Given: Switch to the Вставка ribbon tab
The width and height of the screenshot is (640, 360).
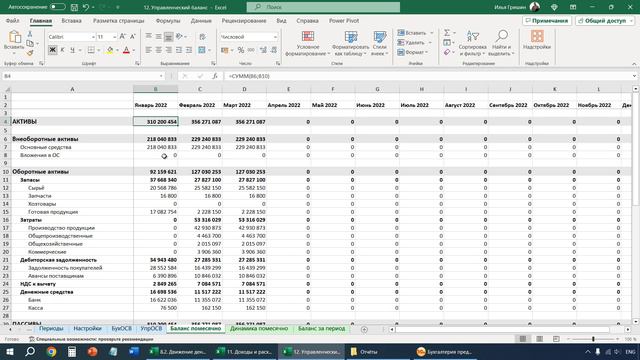Looking at the screenshot, I should [71, 20].
